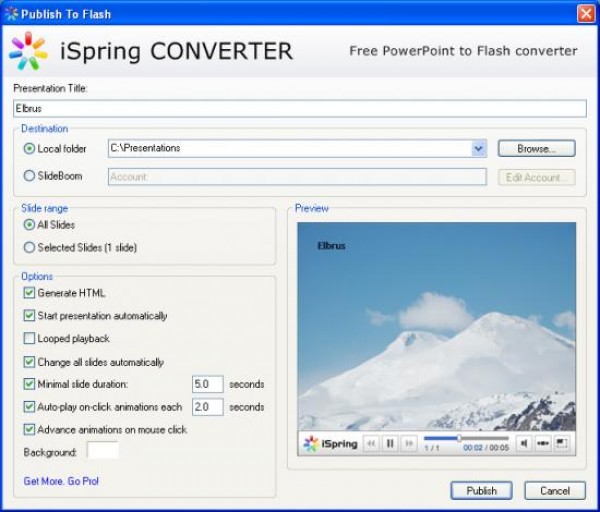Click the Publish button
The width and height of the screenshot is (600, 512).
pos(481,491)
